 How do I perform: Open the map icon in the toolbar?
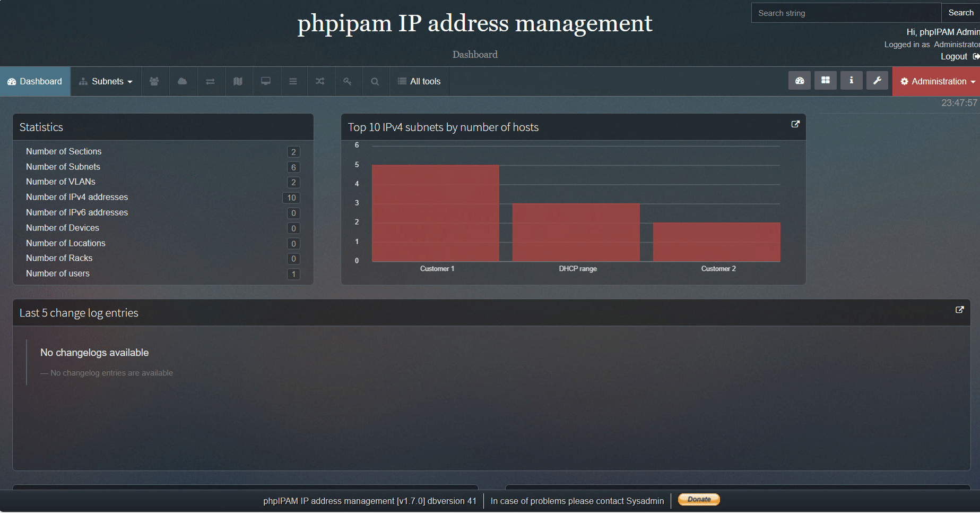tap(238, 81)
